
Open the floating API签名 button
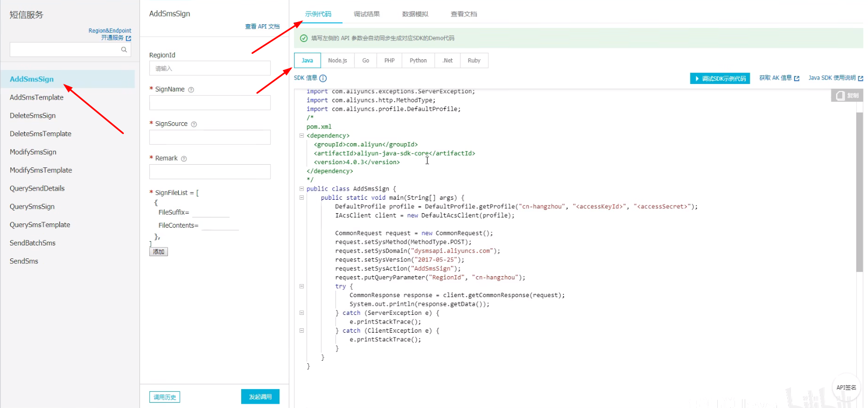[846, 388]
